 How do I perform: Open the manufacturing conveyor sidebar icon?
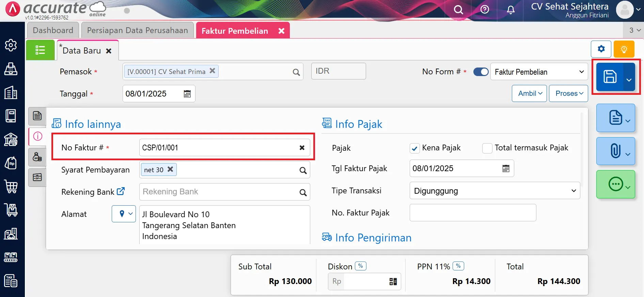pos(11,257)
